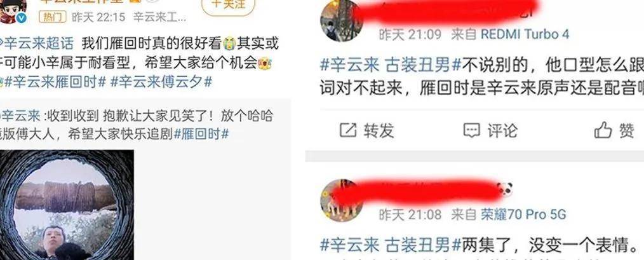Open hashtag #辛云来雁回时#
Viewport: 644px width, 260px height.
[53, 82]
